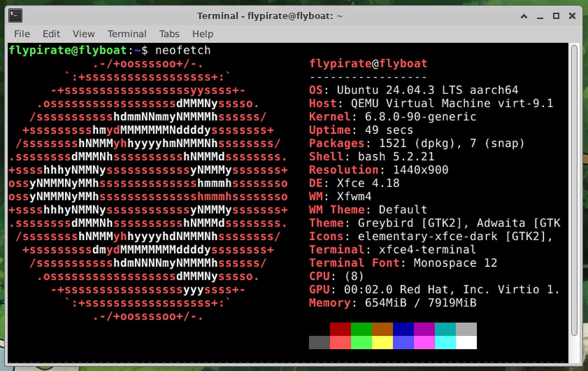This screenshot has height=371, width=588.
Task: Open the View menu
Action: click(84, 34)
